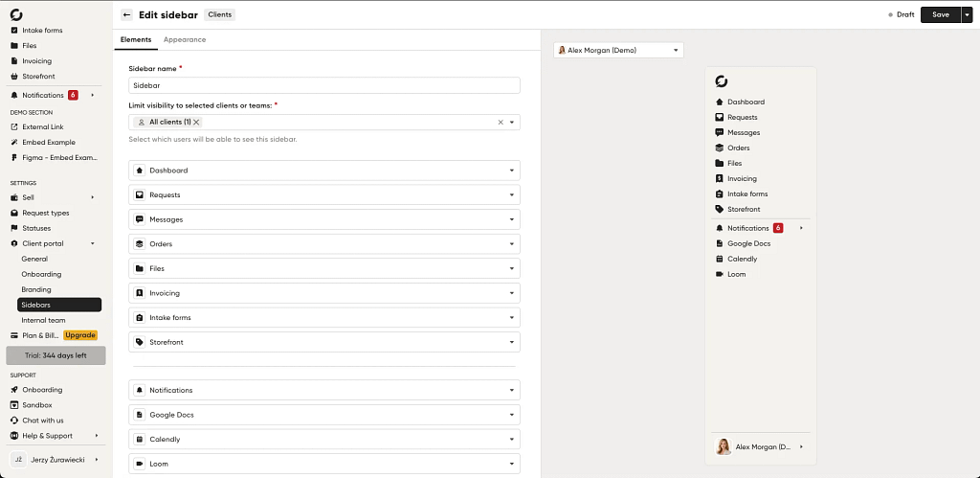Viewport: 980px width, 478px height.
Task: Switch to the Appearance tab
Action: [185, 39]
